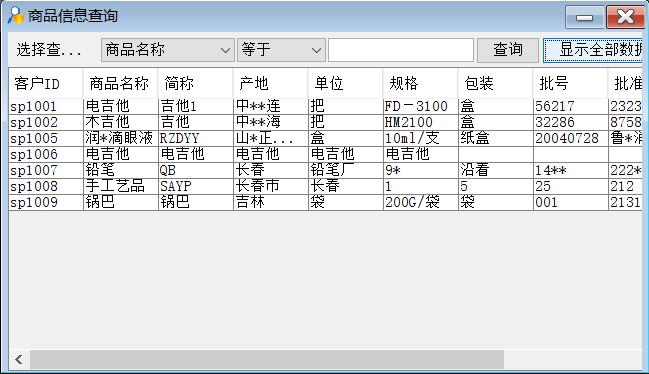Click the 沿着 packaging cell

click(x=495, y=170)
